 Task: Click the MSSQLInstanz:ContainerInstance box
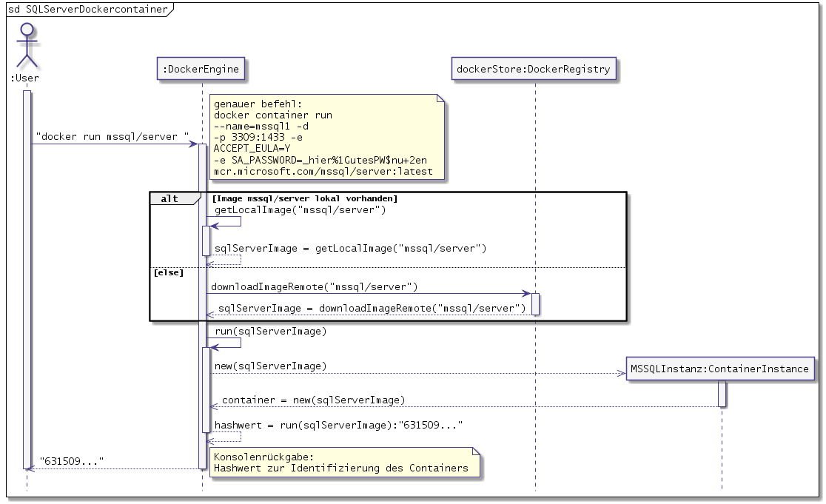719,369
